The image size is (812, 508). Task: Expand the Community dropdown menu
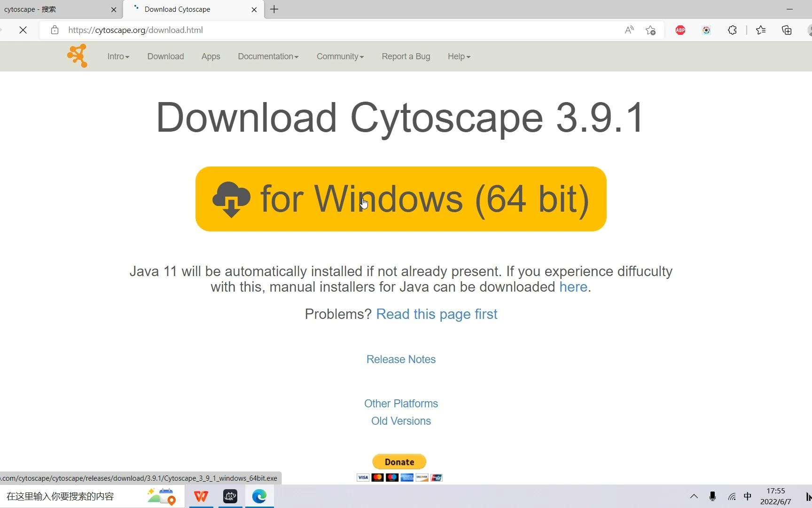[340, 56]
